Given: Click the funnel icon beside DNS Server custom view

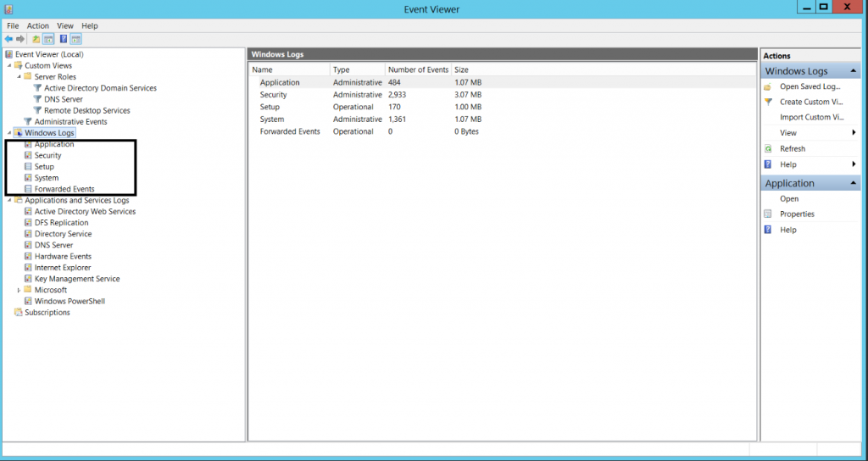Looking at the screenshot, I should (x=37, y=99).
